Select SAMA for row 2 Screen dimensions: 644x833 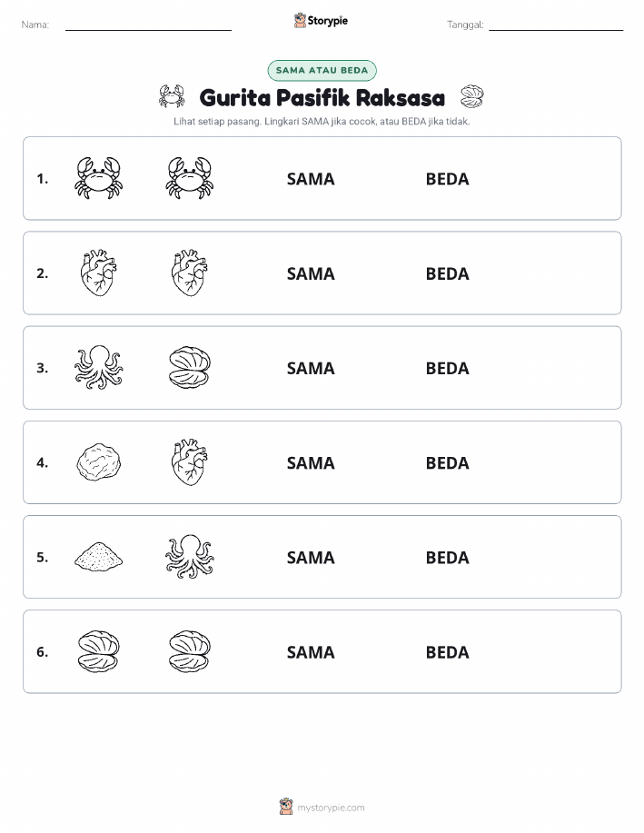click(x=311, y=273)
